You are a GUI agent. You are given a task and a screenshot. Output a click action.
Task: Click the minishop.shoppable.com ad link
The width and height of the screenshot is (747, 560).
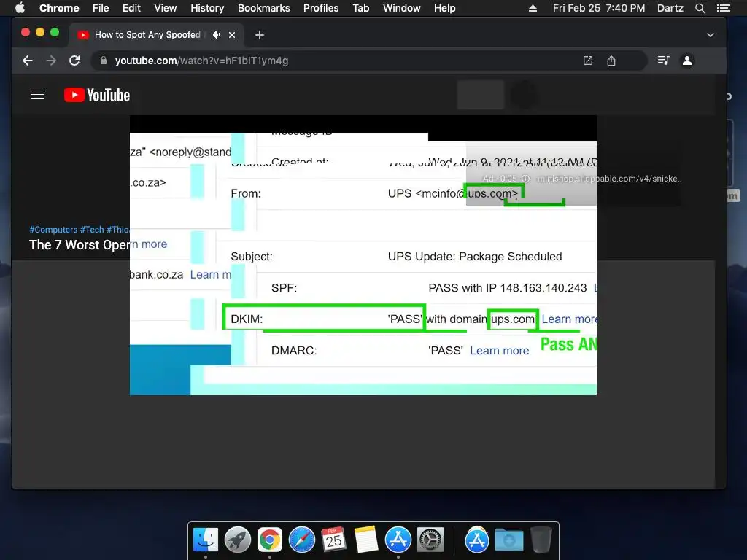click(x=609, y=179)
